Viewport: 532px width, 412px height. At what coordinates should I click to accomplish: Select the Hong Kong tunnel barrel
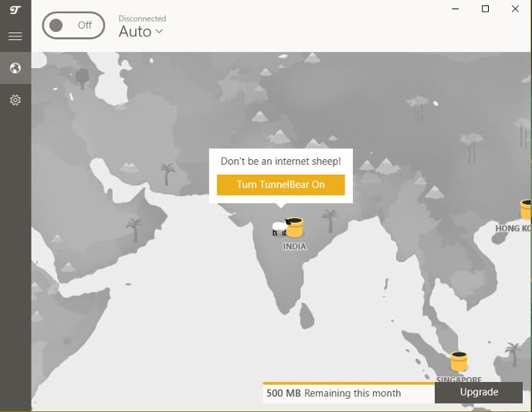526,209
